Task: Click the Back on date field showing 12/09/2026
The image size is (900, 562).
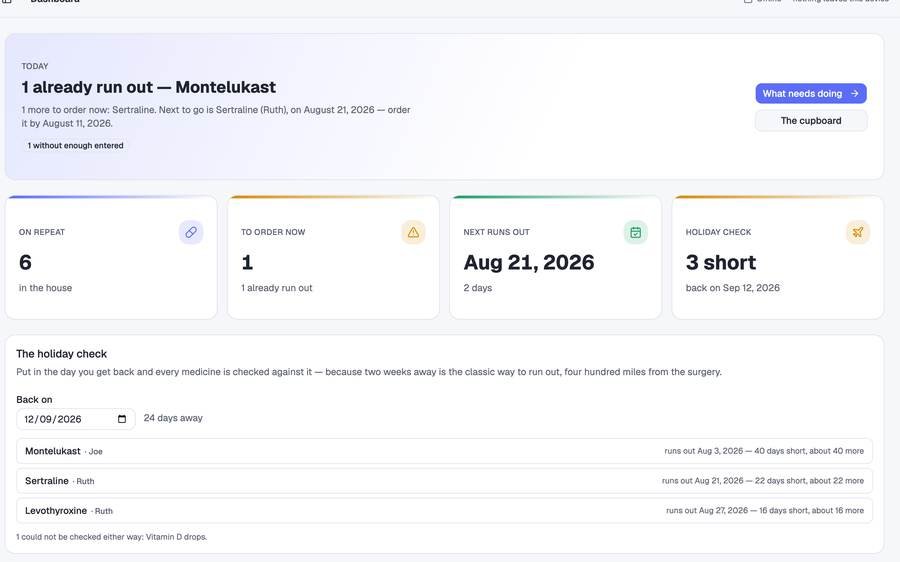Action: click(76, 419)
